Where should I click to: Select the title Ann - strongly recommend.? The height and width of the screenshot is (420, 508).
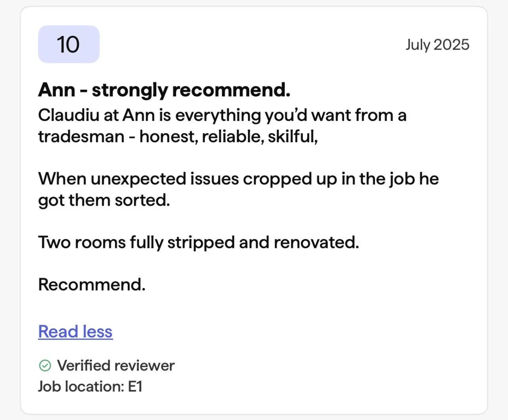[x=164, y=90]
